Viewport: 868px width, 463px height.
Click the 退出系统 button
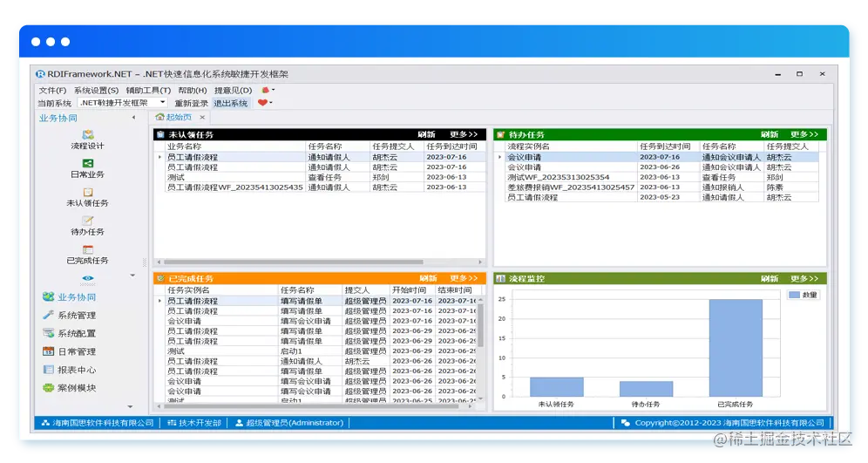(x=230, y=103)
